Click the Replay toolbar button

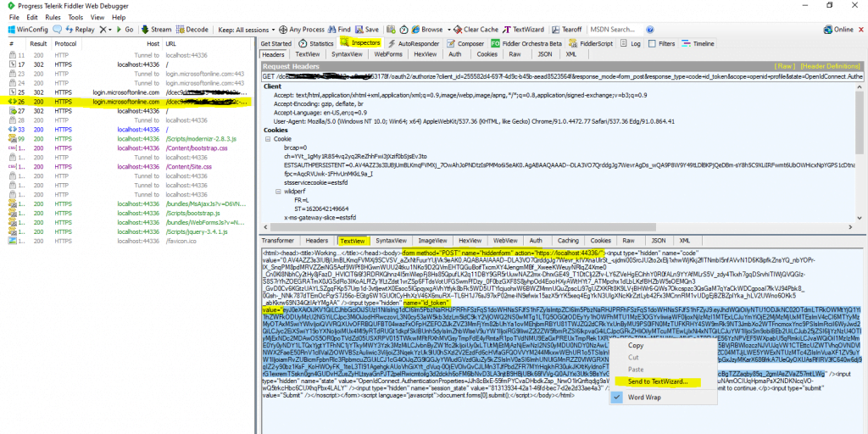81,30
